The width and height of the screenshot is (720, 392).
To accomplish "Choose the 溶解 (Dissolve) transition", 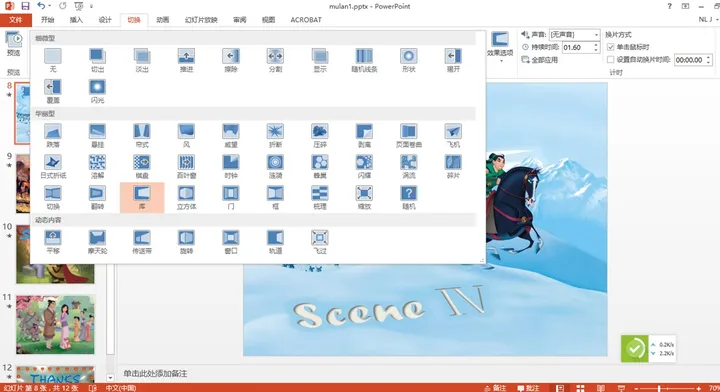I will tap(97, 166).
